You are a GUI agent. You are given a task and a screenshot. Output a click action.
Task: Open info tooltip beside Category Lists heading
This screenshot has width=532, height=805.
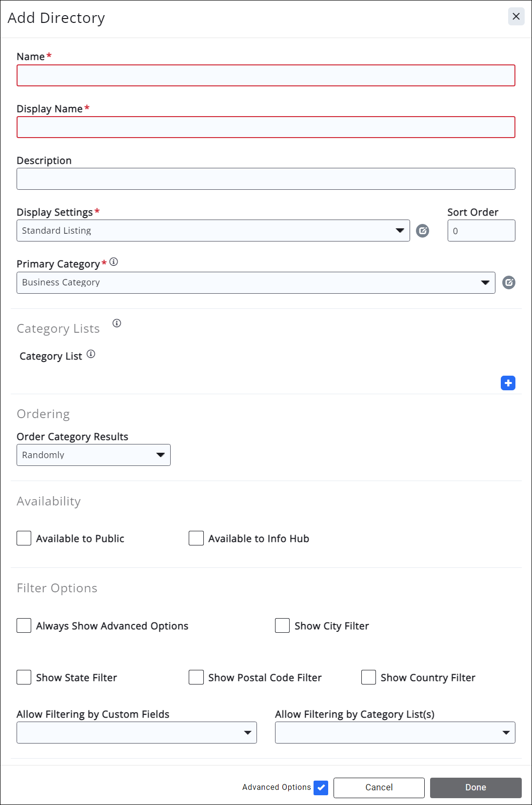pyautogui.click(x=117, y=323)
